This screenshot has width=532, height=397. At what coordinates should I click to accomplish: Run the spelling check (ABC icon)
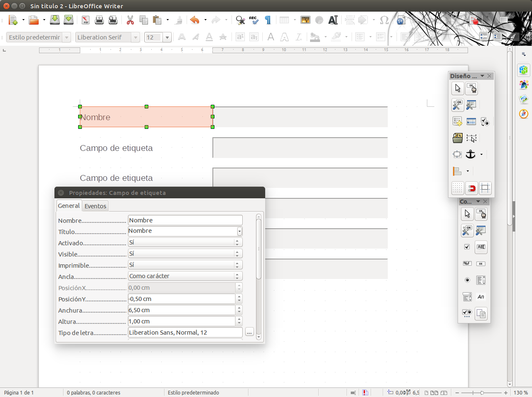(254, 20)
